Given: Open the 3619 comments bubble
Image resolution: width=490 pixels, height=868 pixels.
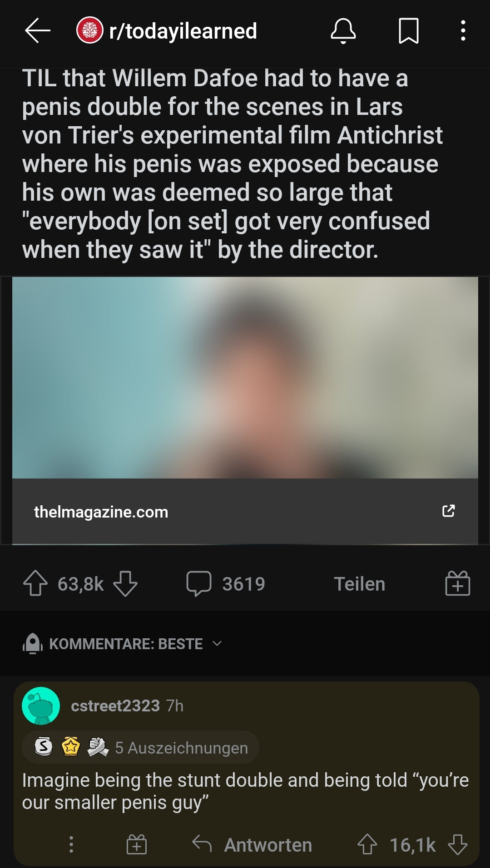Looking at the screenshot, I should click(226, 583).
